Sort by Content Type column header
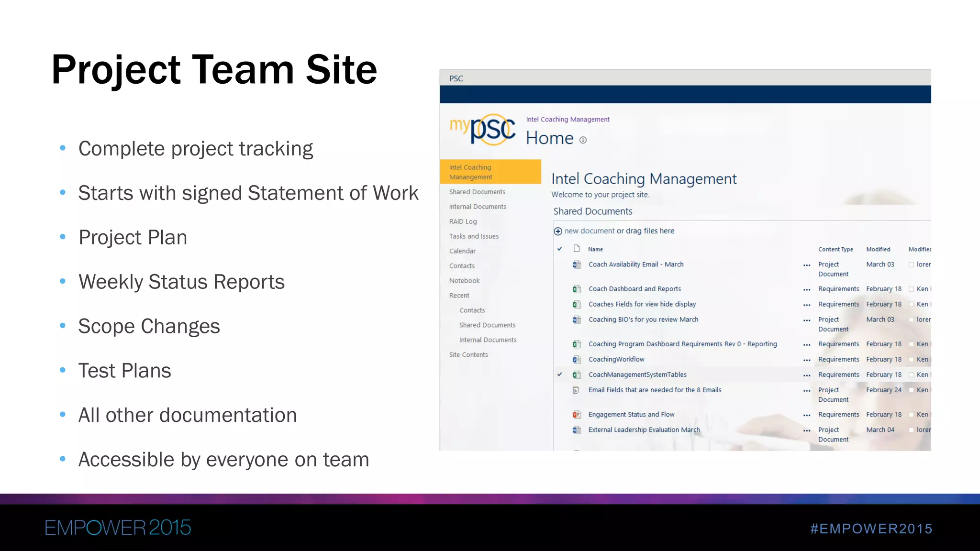980x551 pixels. pyautogui.click(x=835, y=249)
